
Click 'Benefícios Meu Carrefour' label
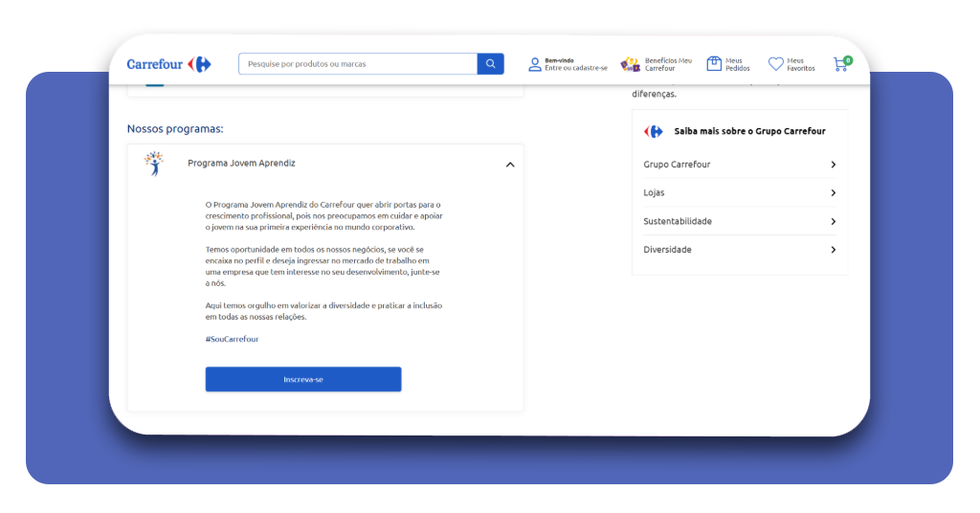(x=668, y=64)
